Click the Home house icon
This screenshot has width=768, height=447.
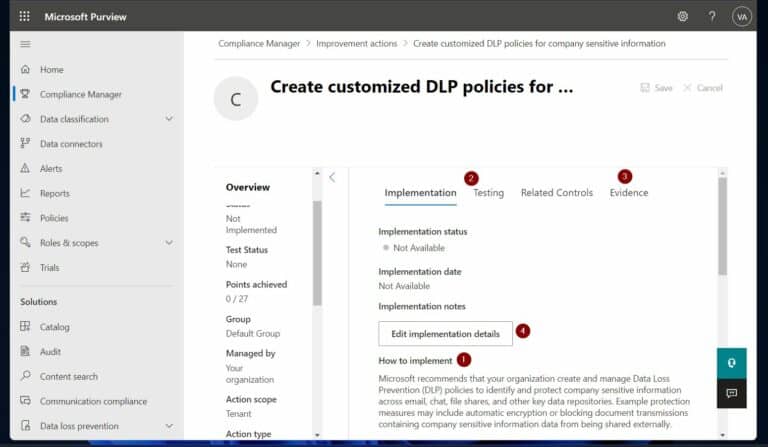(25, 70)
